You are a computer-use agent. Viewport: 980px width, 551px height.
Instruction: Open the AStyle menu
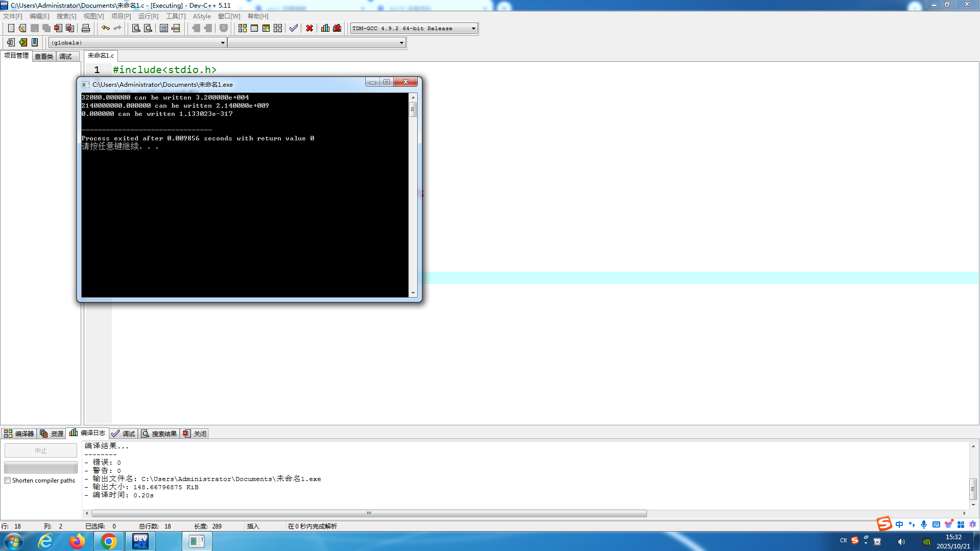202,16
